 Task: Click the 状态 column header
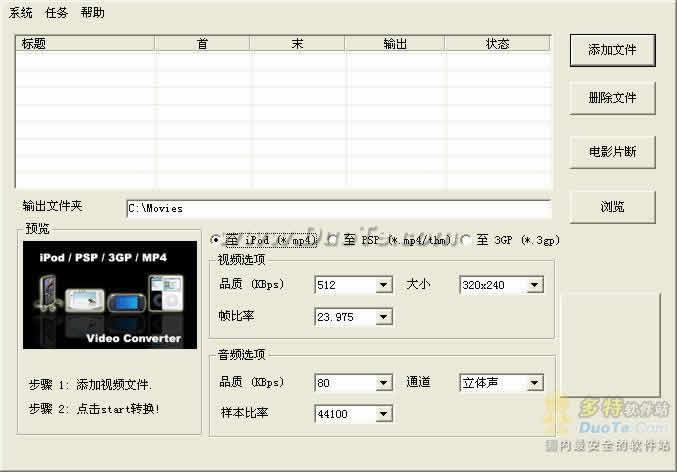tap(497, 44)
